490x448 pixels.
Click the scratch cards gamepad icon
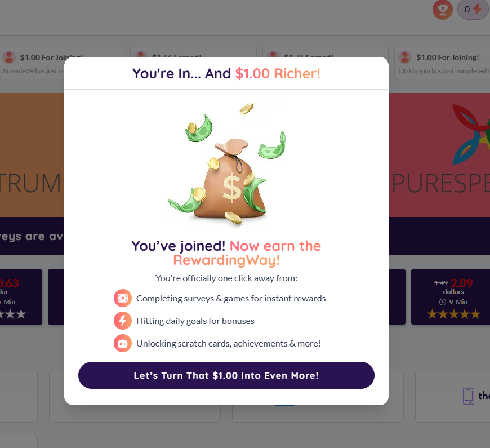pyautogui.click(x=123, y=343)
